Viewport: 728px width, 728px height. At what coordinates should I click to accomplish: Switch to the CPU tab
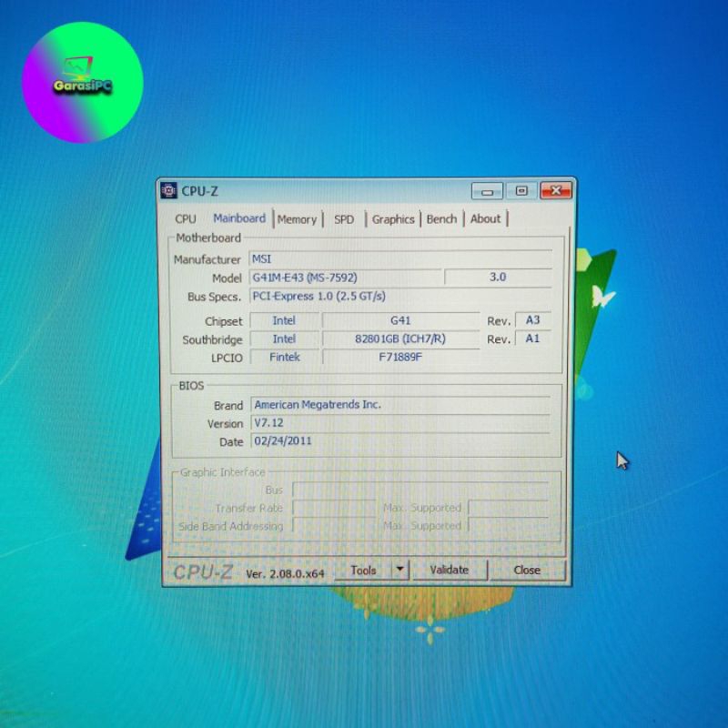[186, 219]
